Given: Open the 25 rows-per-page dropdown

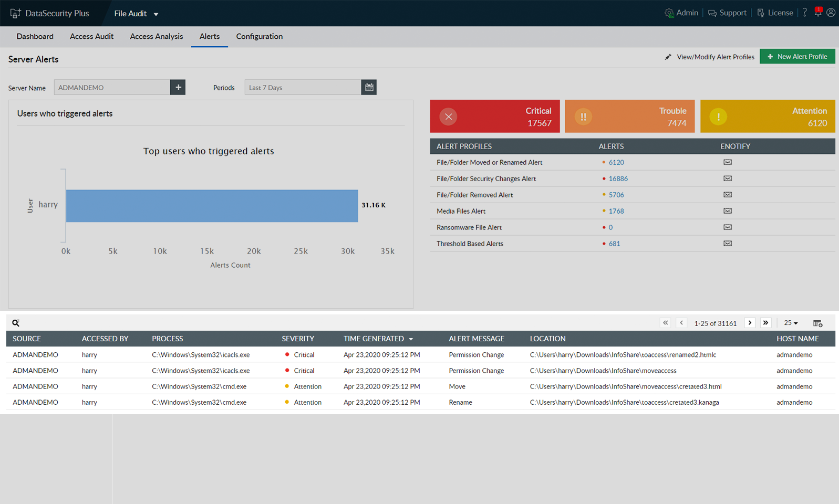Looking at the screenshot, I should point(791,323).
